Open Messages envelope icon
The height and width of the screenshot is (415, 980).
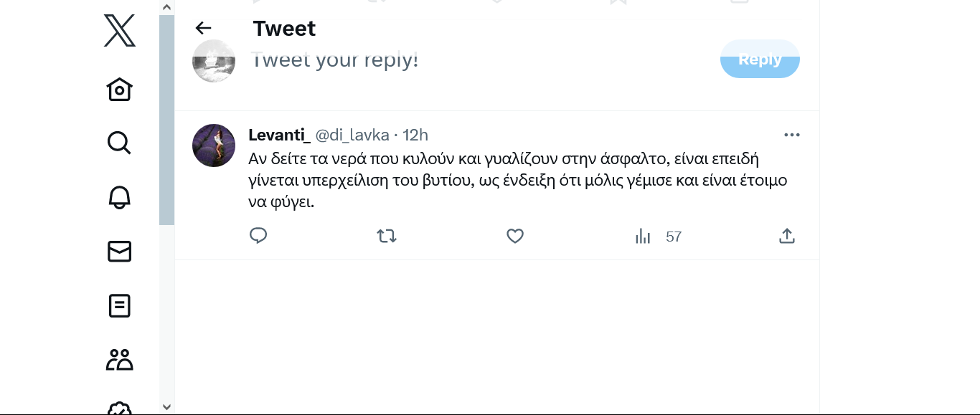(119, 252)
